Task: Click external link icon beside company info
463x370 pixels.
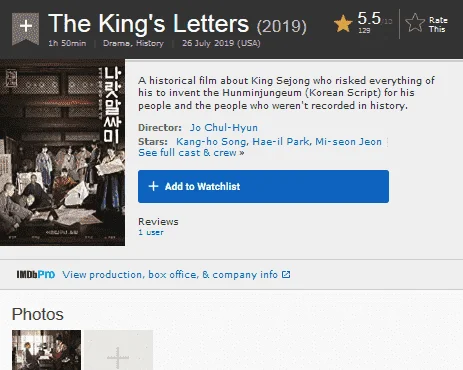Action: 286,274
